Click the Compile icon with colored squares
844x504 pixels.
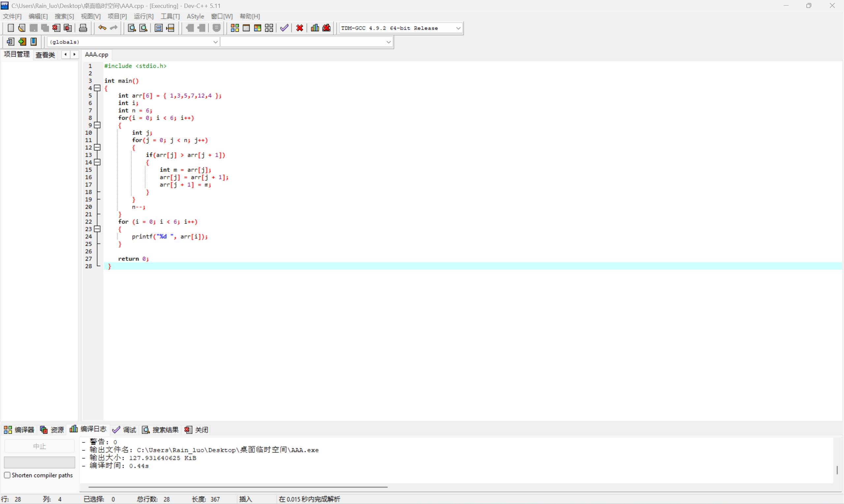[235, 28]
